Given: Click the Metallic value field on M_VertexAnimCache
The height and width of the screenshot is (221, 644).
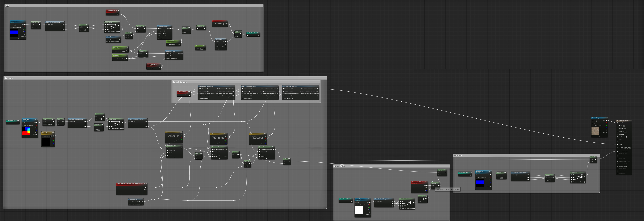Looking at the screenshot, I should [x=624, y=126].
